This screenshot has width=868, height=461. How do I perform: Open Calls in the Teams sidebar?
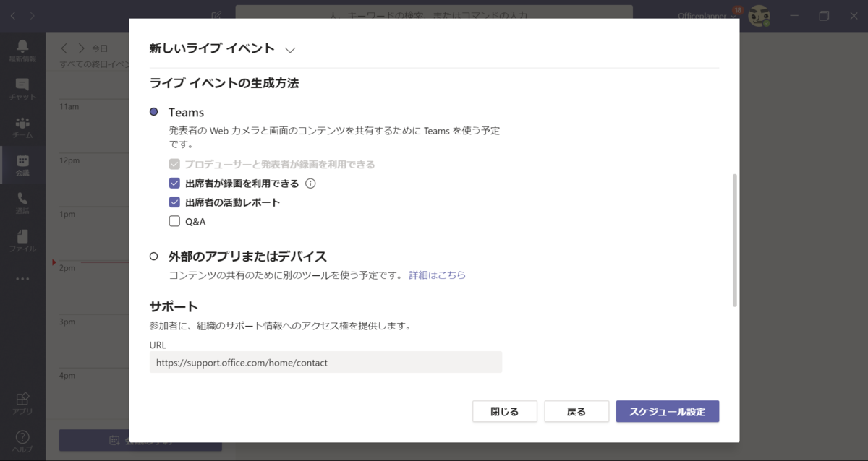click(x=22, y=203)
